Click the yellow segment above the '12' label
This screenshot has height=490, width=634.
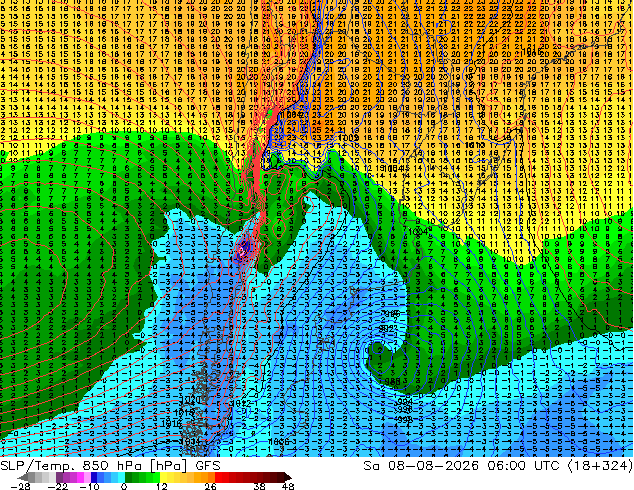click(x=163, y=477)
